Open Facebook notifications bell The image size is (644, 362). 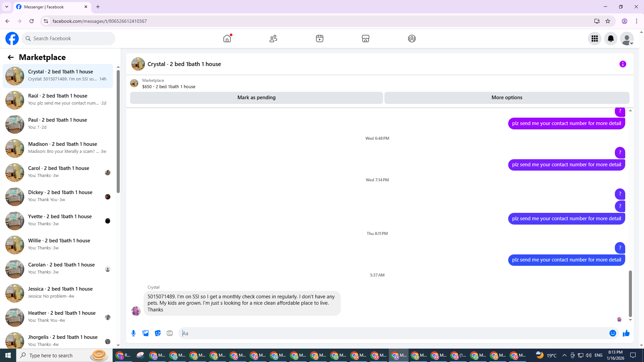click(x=610, y=39)
